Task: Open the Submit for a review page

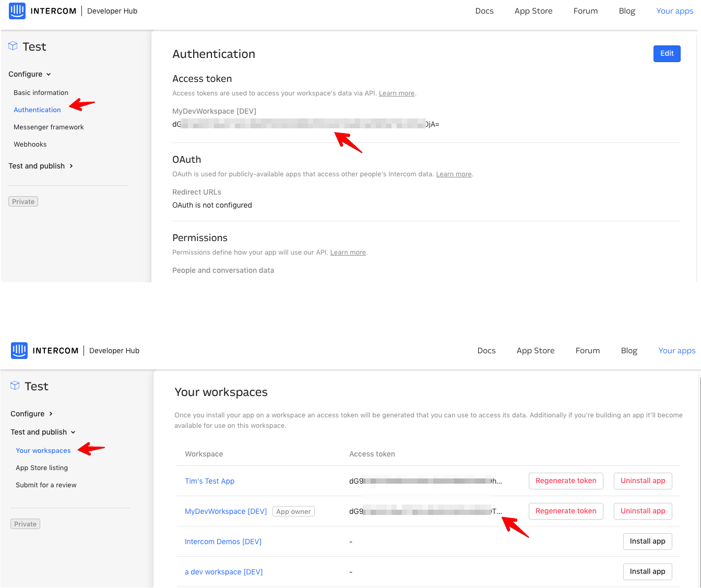Action: click(46, 485)
